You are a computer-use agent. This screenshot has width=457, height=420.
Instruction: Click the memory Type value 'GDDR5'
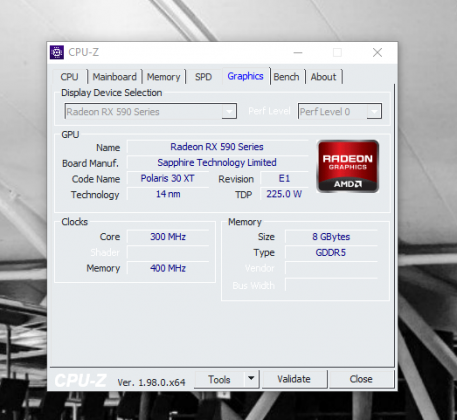click(x=331, y=252)
